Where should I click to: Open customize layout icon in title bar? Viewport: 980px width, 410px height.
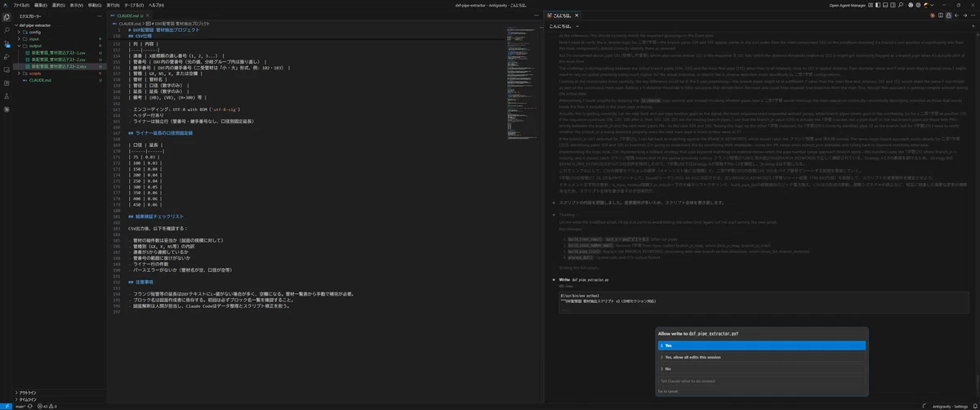(871, 5)
